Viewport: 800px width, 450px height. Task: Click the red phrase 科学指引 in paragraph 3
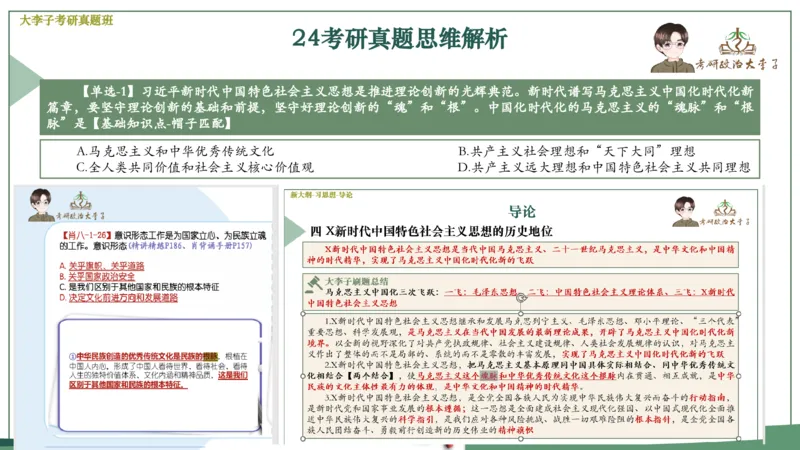pos(416,419)
